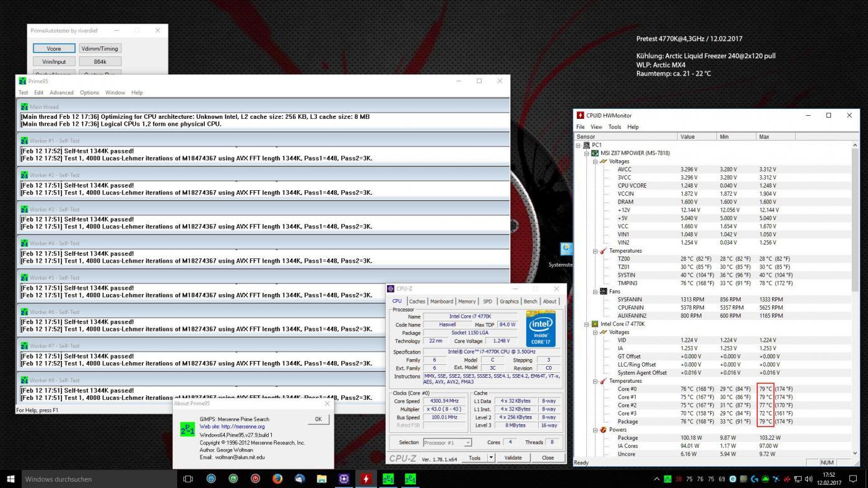Switch to the Caches tab in CPU-Z
The height and width of the screenshot is (488, 868).
(416, 302)
